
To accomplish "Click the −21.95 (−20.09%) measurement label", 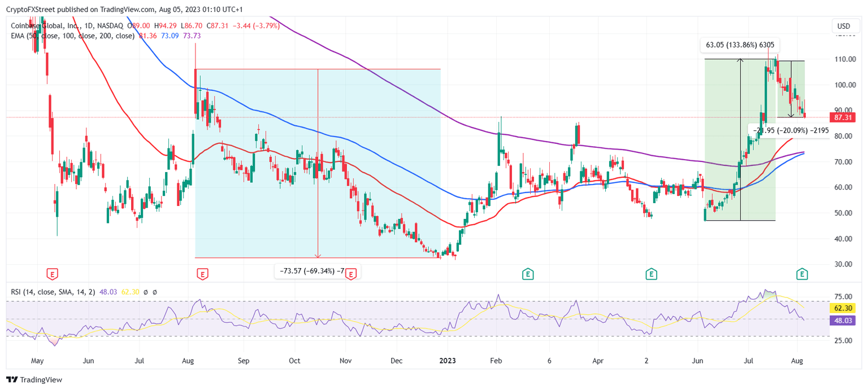I will click(x=791, y=130).
